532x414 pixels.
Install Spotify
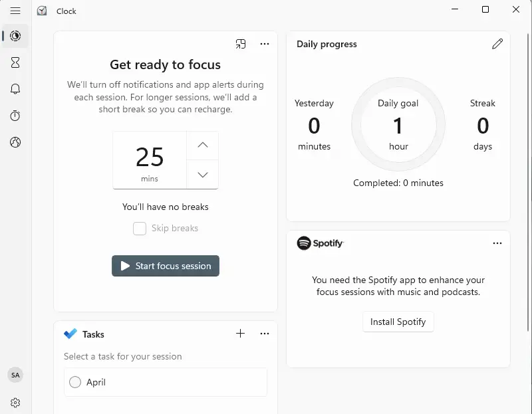(398, 322)
